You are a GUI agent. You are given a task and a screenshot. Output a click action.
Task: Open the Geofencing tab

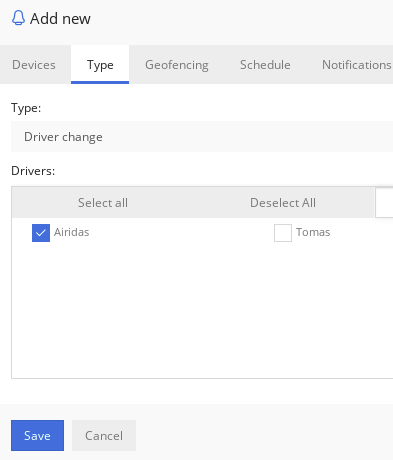click(177, 65)
